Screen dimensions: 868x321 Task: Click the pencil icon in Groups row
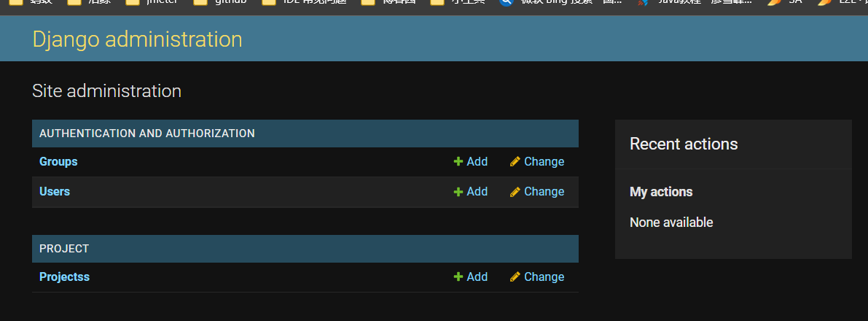(x=515, y=161)
